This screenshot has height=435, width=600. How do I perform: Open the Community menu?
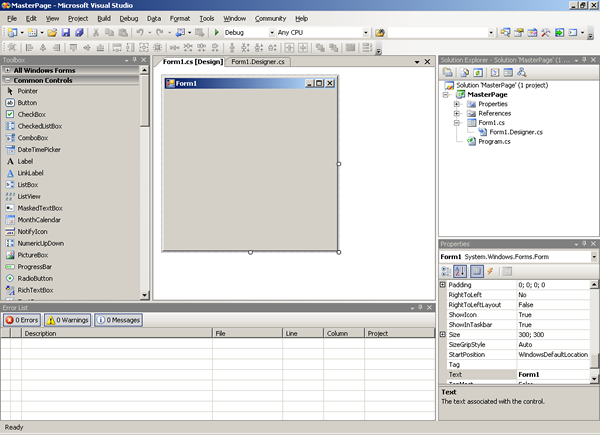click(270, 18)
